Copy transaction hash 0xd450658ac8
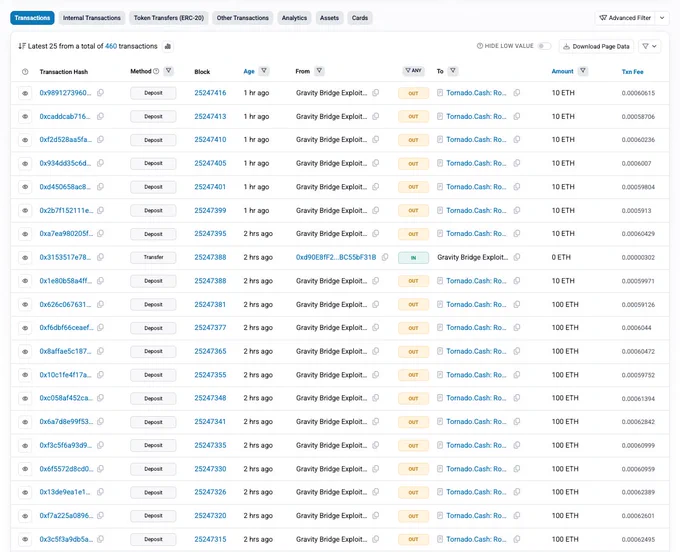The image size is (680, 552). click(101, 187)
